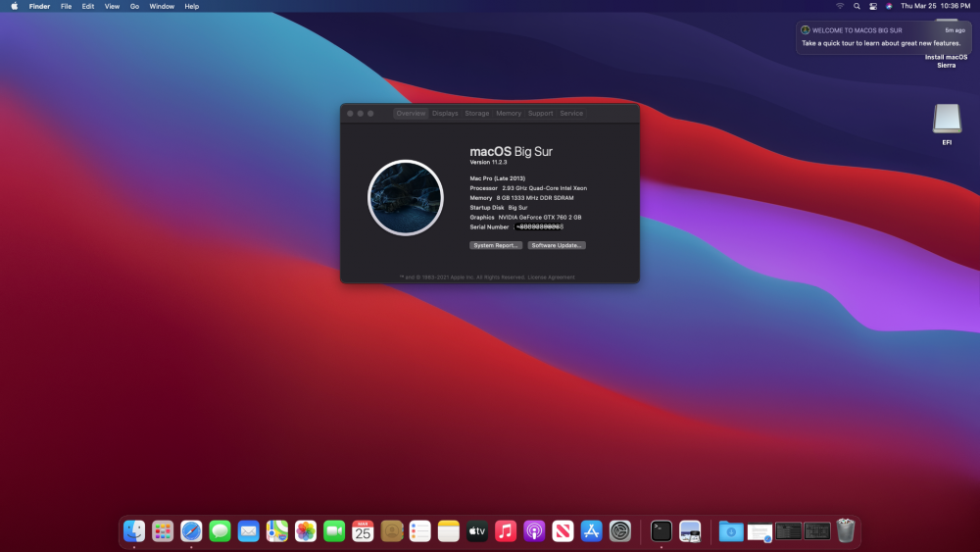Launch Maps from the Dock
The image size is (980, 552).
pos(277,531)
